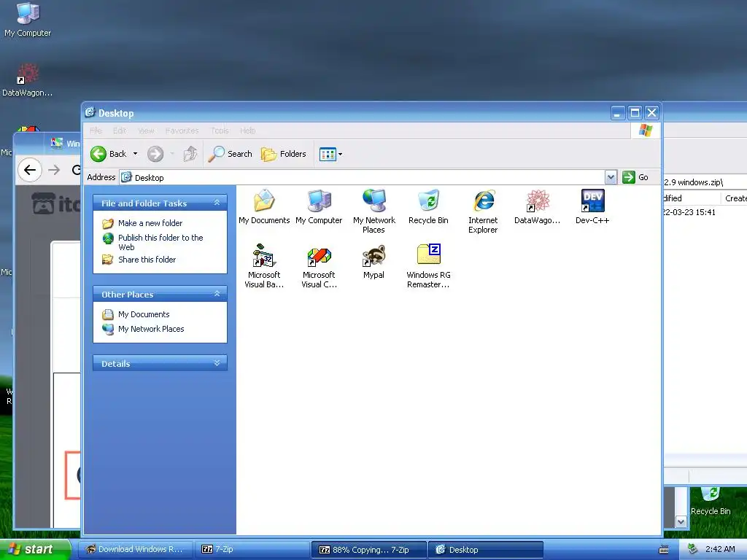The image size is (747, 560).
Task: Click the green Back arrow button
Action: coord(98,154)
